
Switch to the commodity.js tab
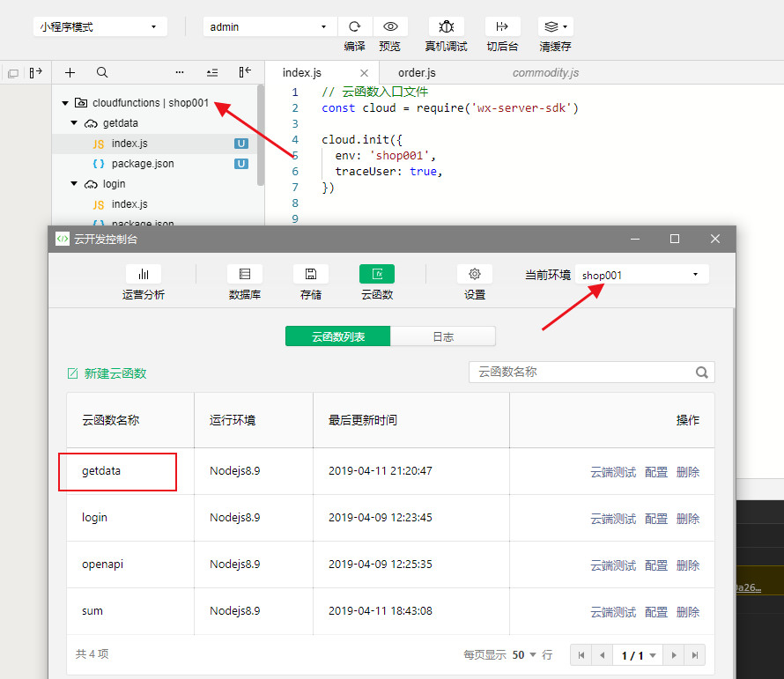pyautogui.click(x=545, y=73)
